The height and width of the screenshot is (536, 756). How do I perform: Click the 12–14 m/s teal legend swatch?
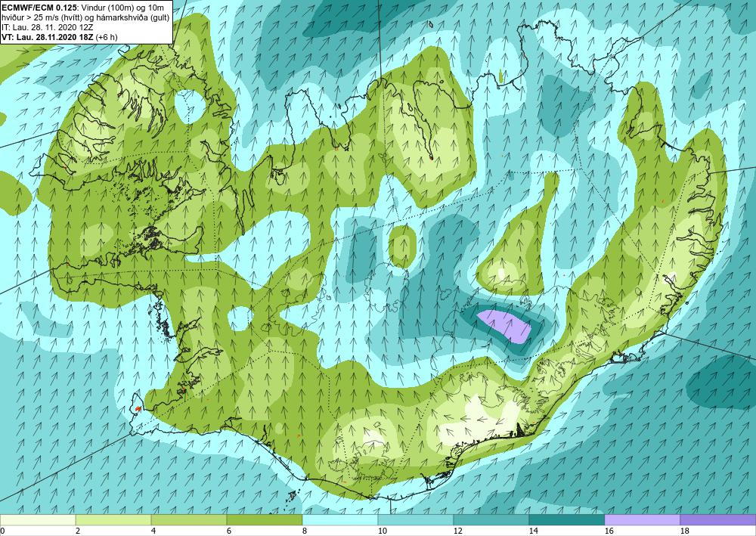491,520
